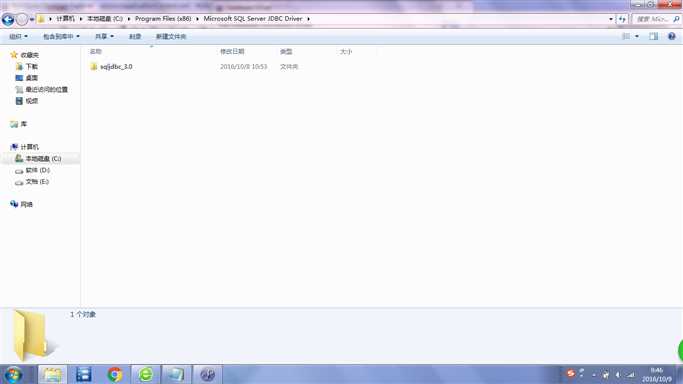Refresh the folder with address bar button
Image resolution: width=683 pixels, height=384 pixels.
[622, 19]
